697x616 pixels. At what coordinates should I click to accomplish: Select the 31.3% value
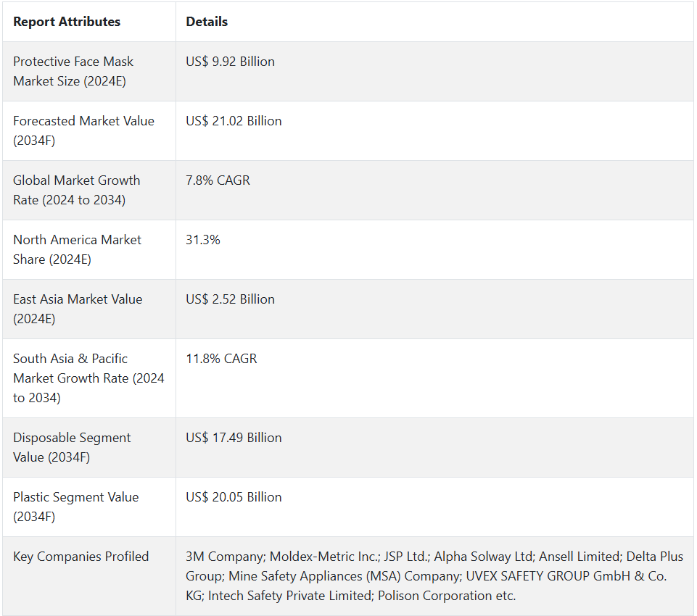click(x=203, y=240)
